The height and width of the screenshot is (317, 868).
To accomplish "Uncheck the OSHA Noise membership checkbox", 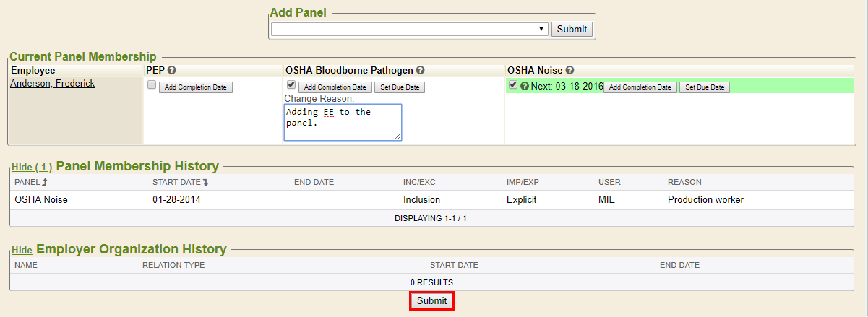I will 513,84.
